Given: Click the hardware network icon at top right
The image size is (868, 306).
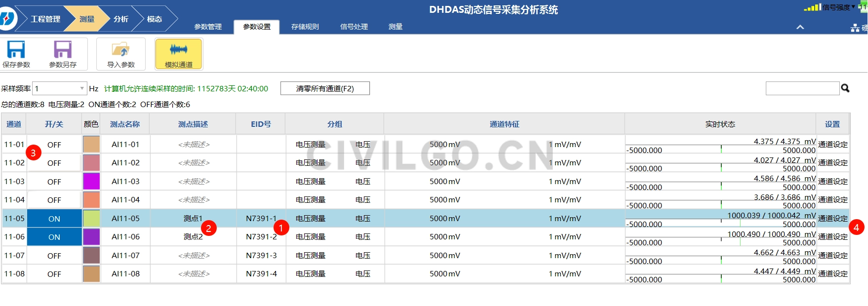Looking at the screenshot, I should pos(855,28).
